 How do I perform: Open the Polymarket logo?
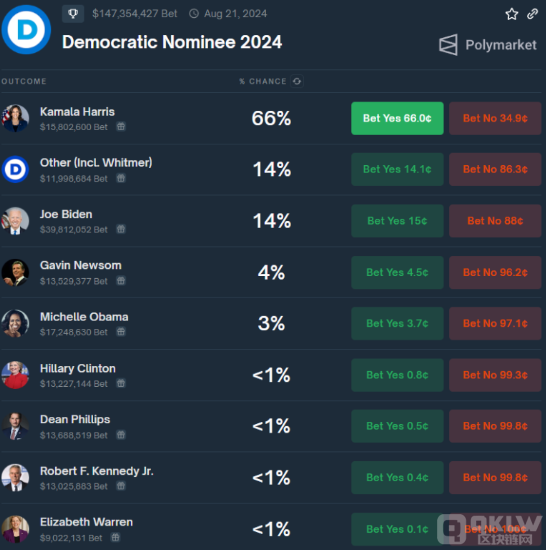tap(488, 45)
